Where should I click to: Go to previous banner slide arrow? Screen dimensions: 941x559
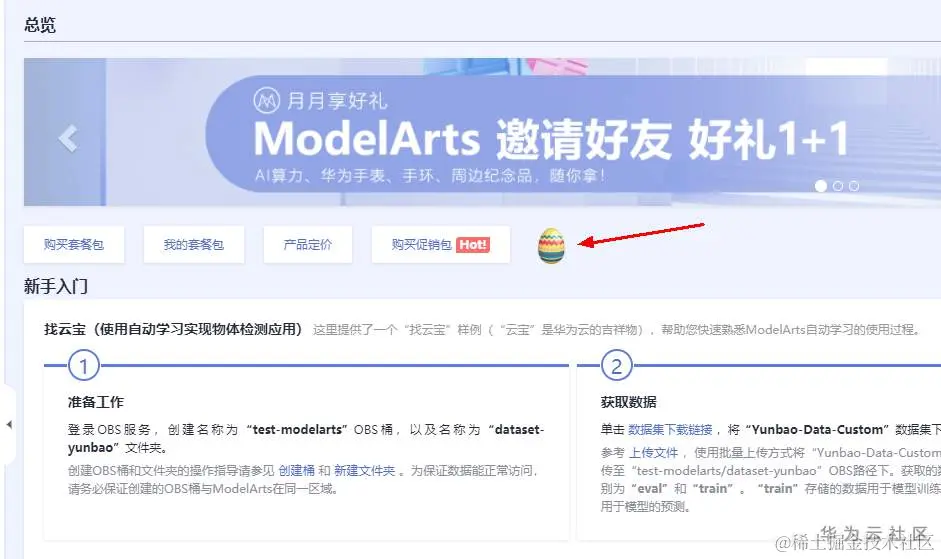pyautogui.click(x=68, y=139)
